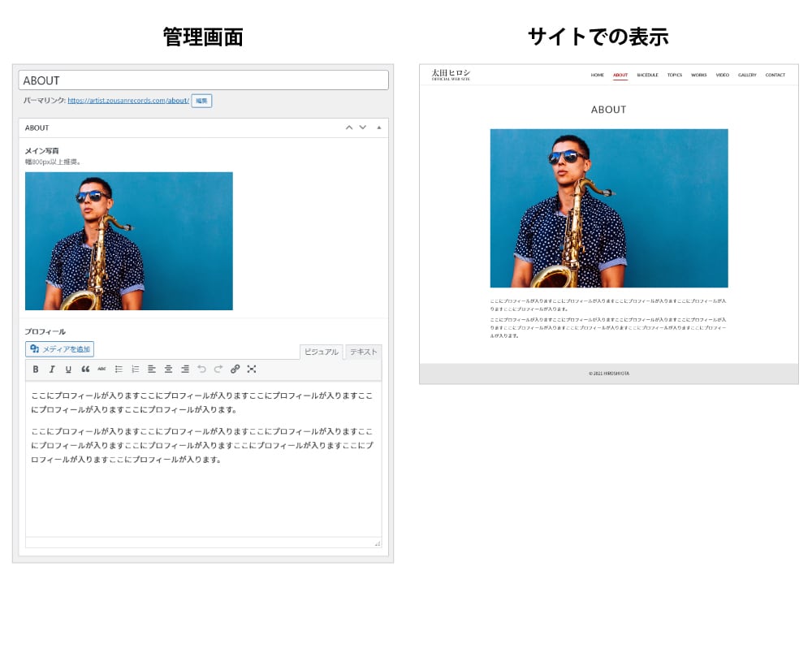Open SCHEDULE in site navigation
The height and width of the screenshot is (666, 812).
tap(647, 75)
